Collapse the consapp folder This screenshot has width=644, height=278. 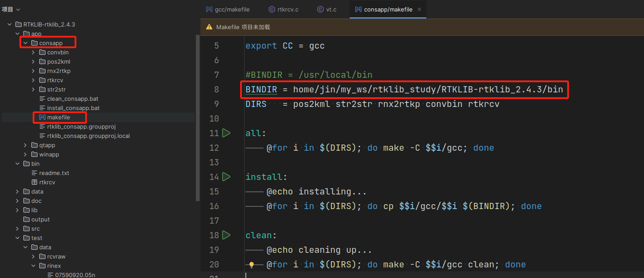(x=26, y=43)
